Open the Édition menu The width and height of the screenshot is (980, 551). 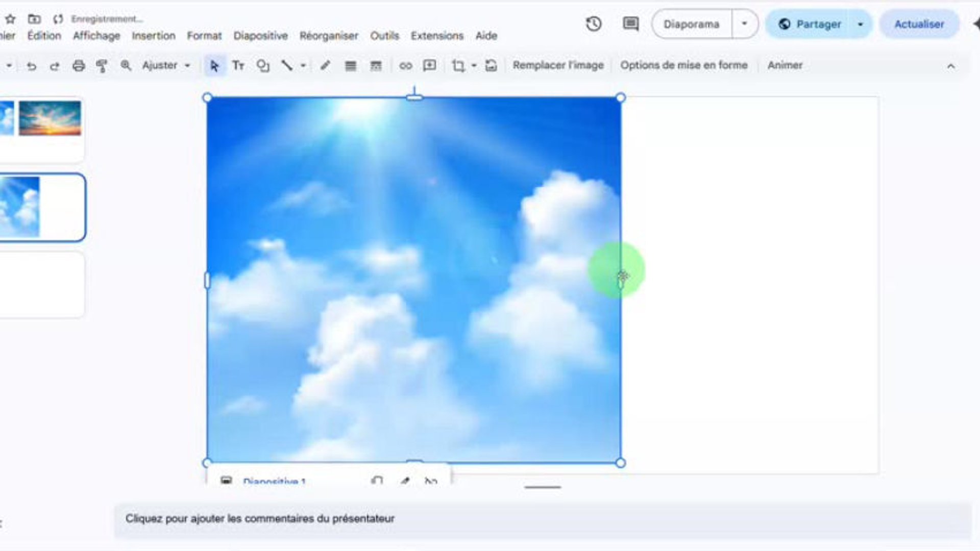[44, 36]
